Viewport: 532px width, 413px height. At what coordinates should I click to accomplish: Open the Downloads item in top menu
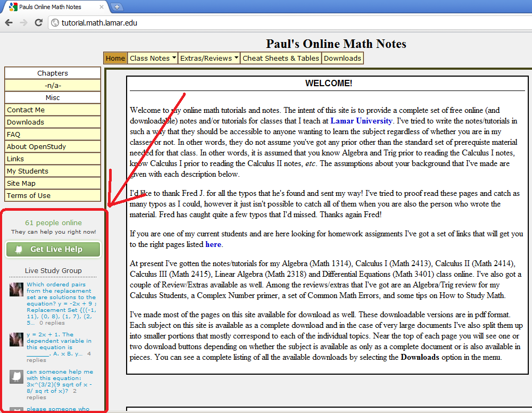[342, 58]
